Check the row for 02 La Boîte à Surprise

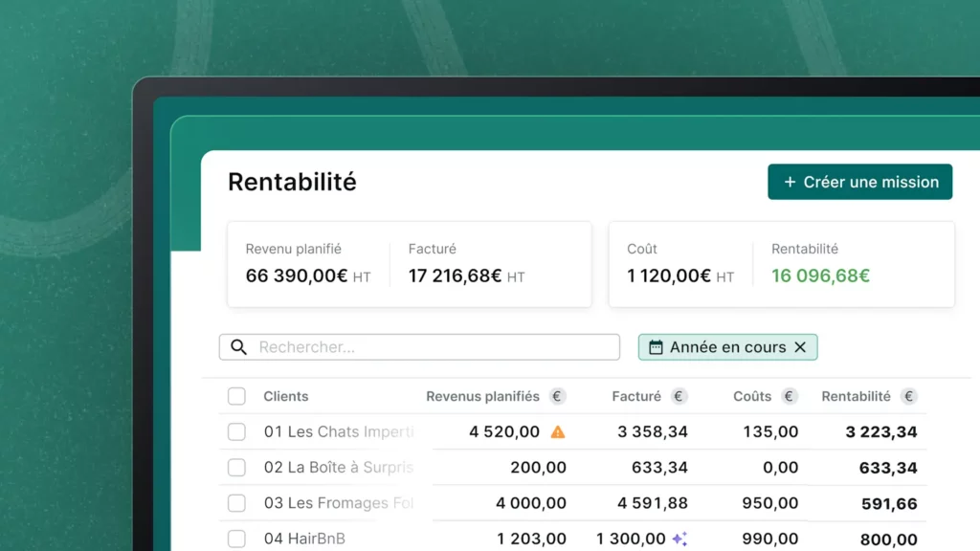[236, 467]
